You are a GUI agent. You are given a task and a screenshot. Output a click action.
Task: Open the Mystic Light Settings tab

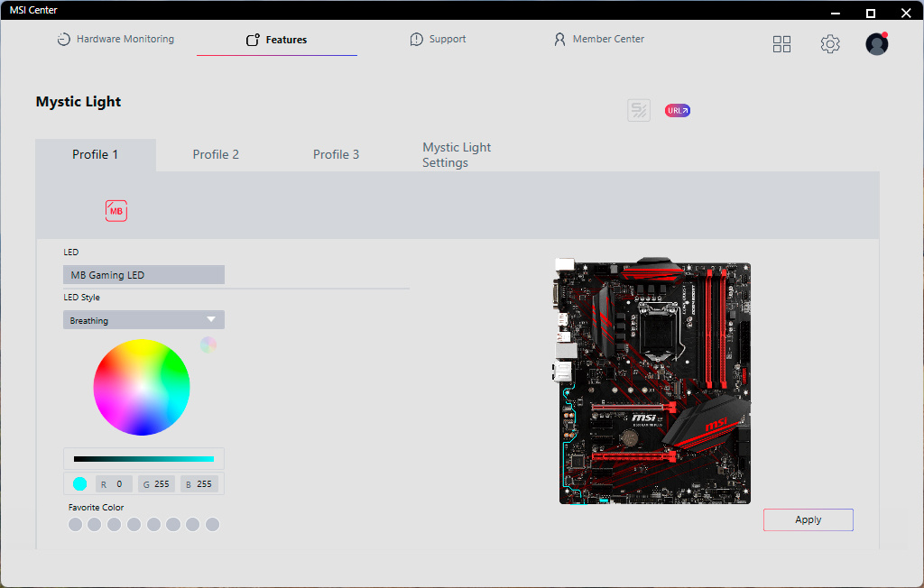coord(457,154)
